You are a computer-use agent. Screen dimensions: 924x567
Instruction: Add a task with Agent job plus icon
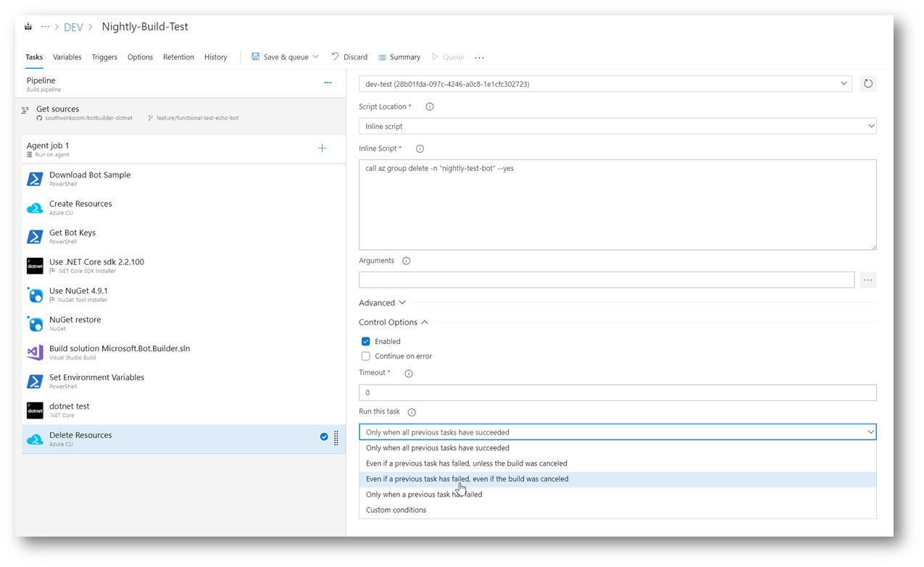322,148
